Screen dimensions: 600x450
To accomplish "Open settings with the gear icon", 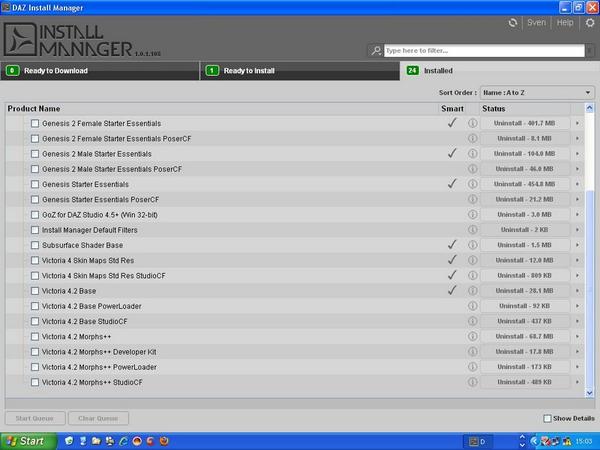I will (x=590, y=23).
